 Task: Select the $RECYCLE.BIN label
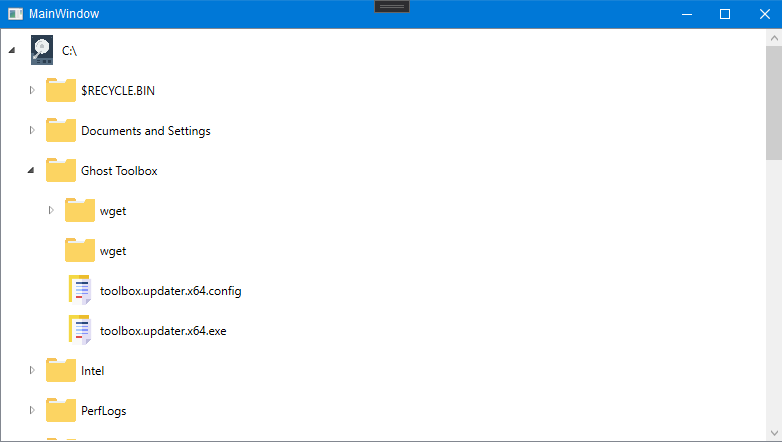[118, 91]
